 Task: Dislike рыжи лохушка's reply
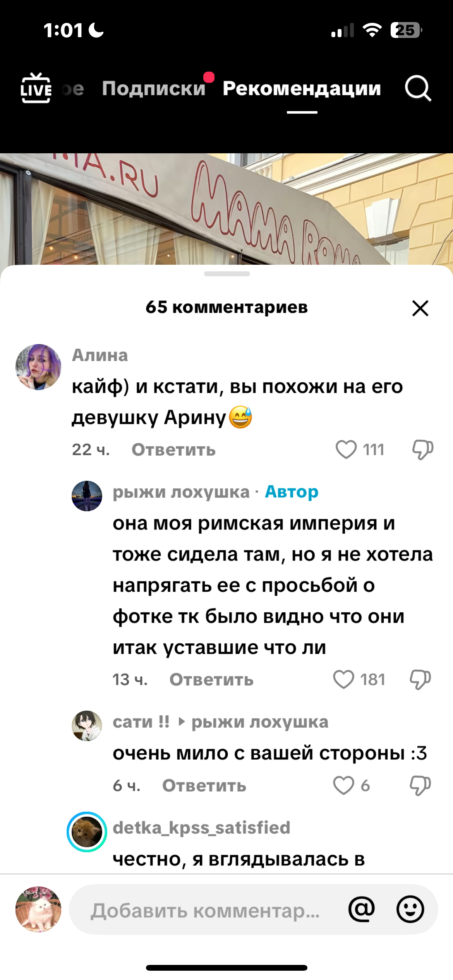420,679
